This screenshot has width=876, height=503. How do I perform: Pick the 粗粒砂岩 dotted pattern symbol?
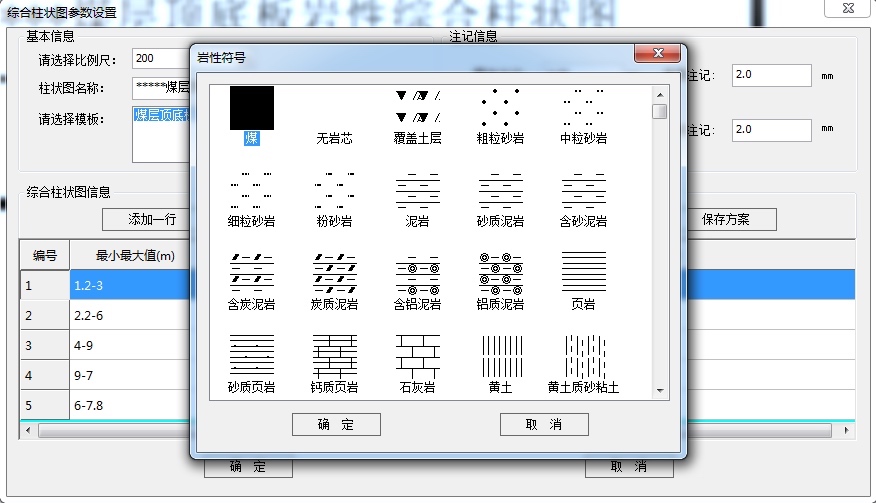(x=501, y=108)
